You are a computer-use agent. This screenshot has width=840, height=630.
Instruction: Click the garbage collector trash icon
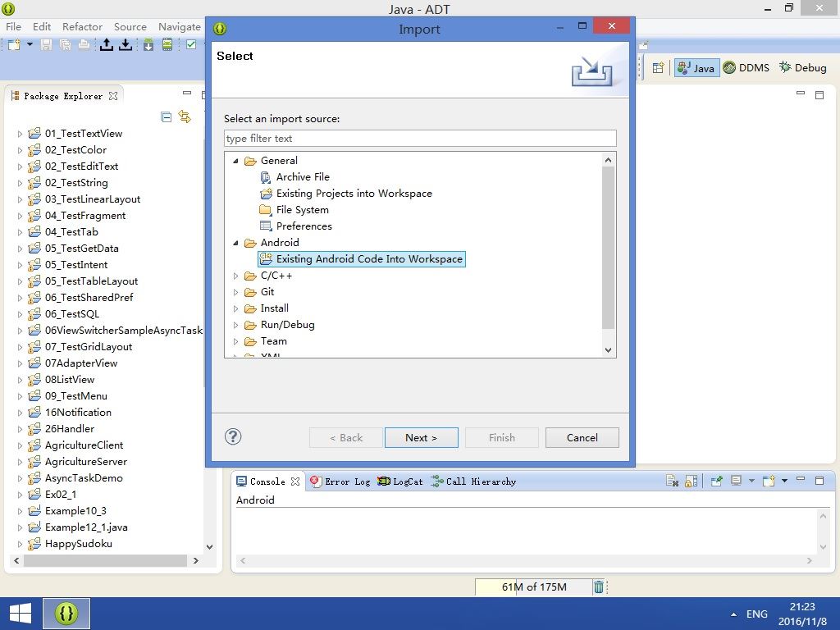[599, 587]
